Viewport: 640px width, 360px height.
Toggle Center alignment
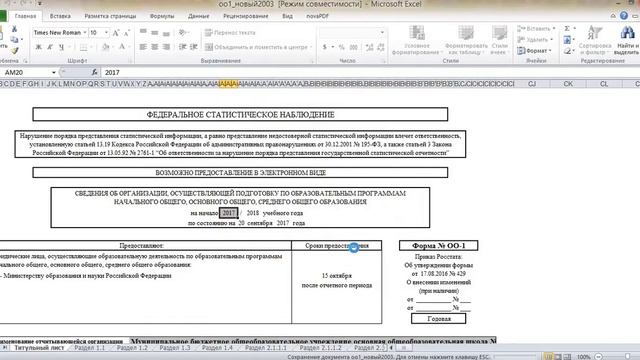pyautogui.click(x=155, y=47)
